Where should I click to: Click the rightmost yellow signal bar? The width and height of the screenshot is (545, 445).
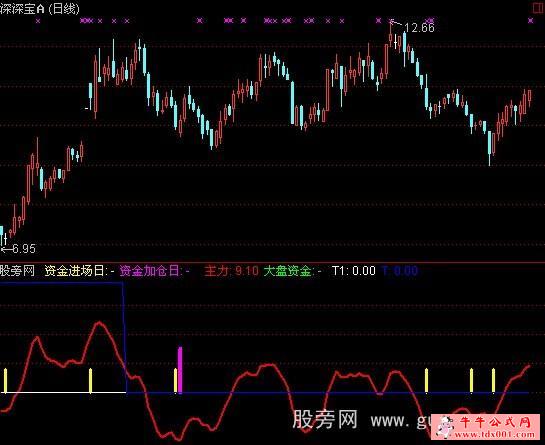(493, 381)
